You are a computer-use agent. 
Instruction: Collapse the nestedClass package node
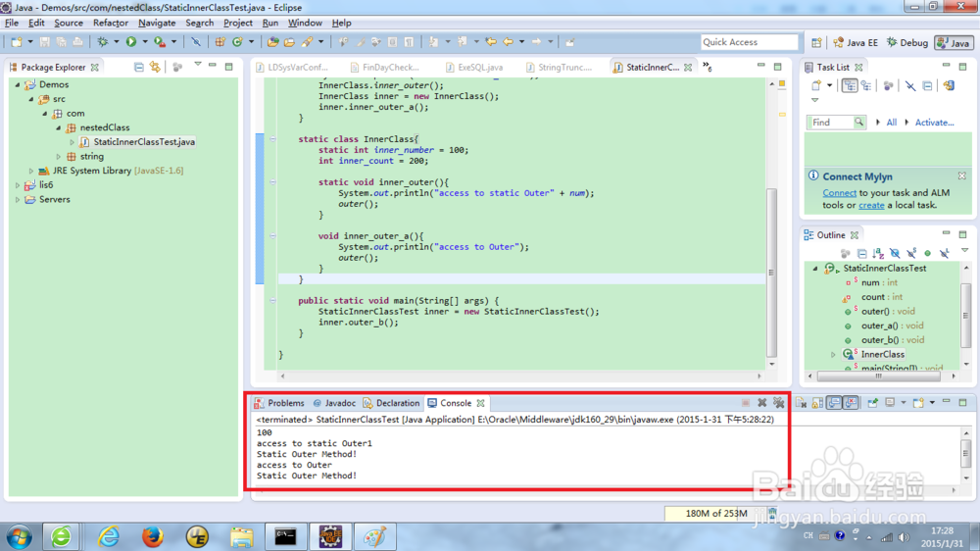pyautogui.click(x=59, y=127)
